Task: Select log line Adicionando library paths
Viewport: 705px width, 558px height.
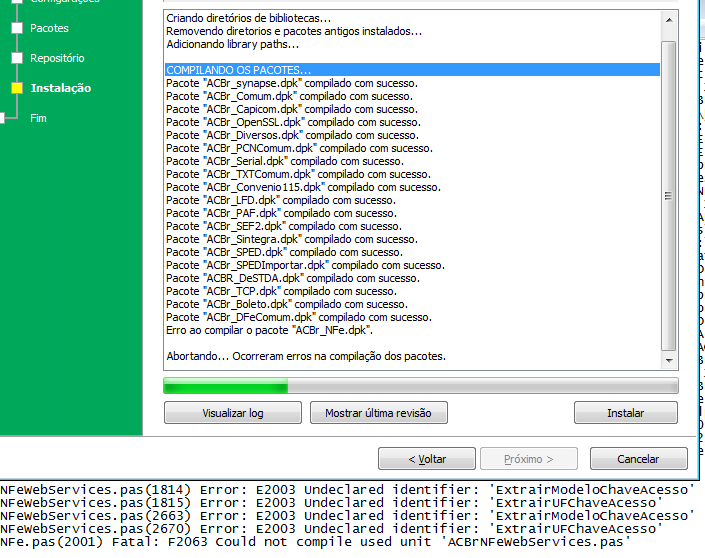Action: [232, 44]
